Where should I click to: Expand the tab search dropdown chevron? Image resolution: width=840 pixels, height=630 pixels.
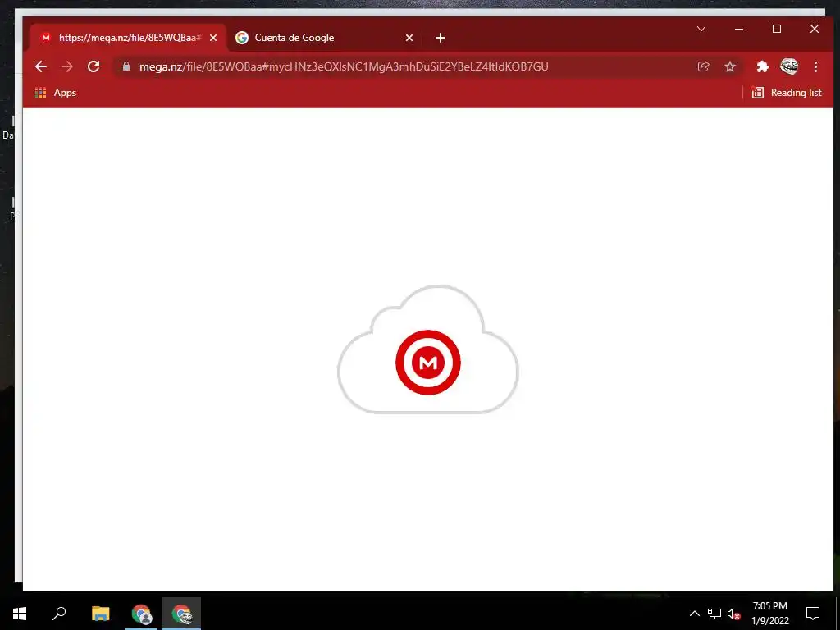(x=701, y=29)
